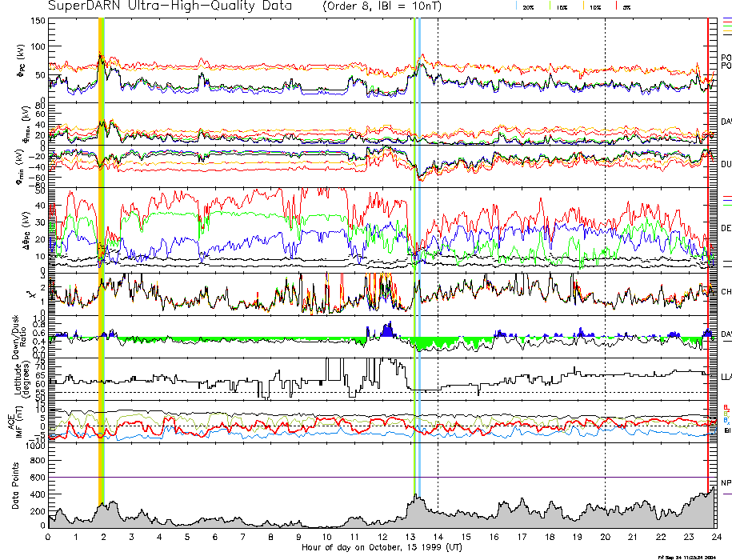Click the blue Bx legend label
The height and width of the screenshot is (560, 732).
click(x=726, y=421)
